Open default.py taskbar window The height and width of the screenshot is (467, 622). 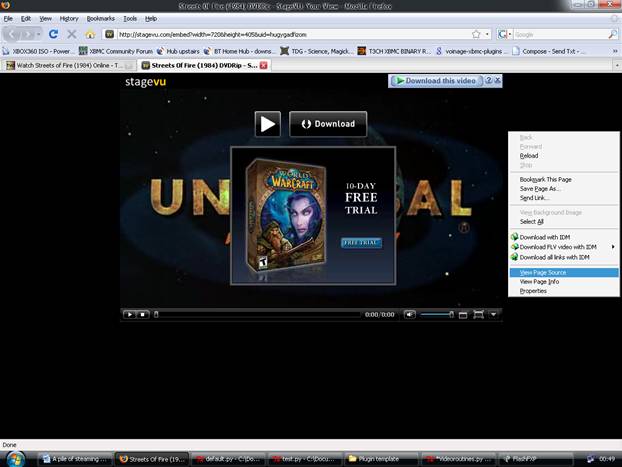point(227,459)
